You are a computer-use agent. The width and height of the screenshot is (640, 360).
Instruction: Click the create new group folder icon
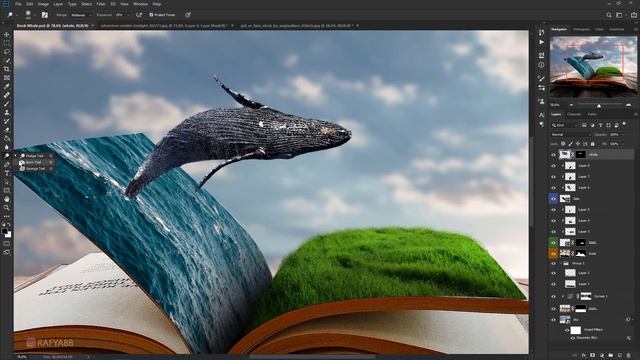(x=611, y=356)
